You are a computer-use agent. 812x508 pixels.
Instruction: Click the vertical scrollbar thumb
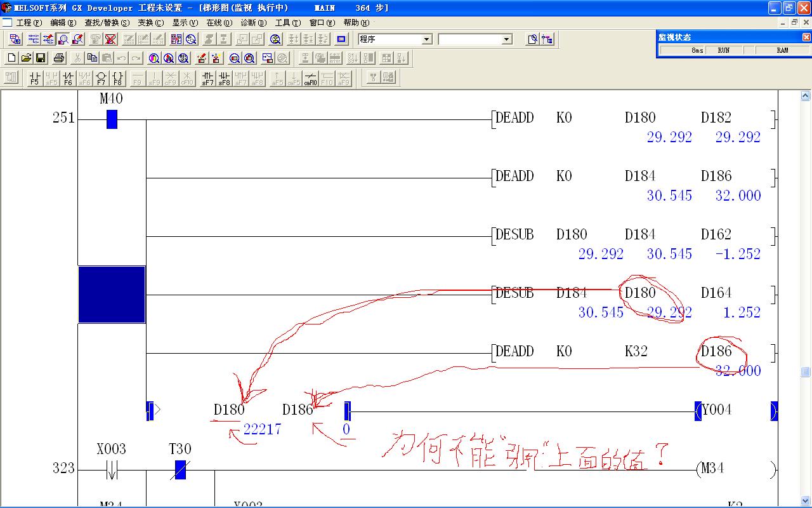coord(805,371)
